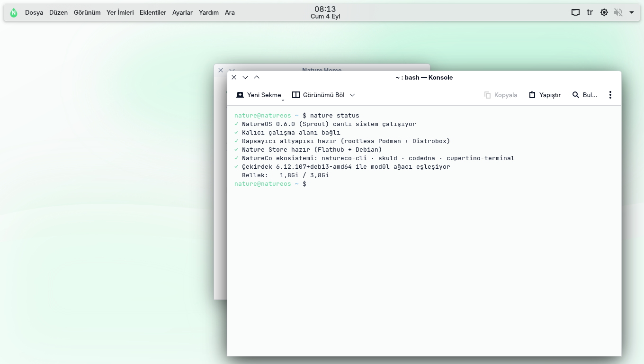Expand the Yeni Sekme dropdown arrow

click(283, 100)
